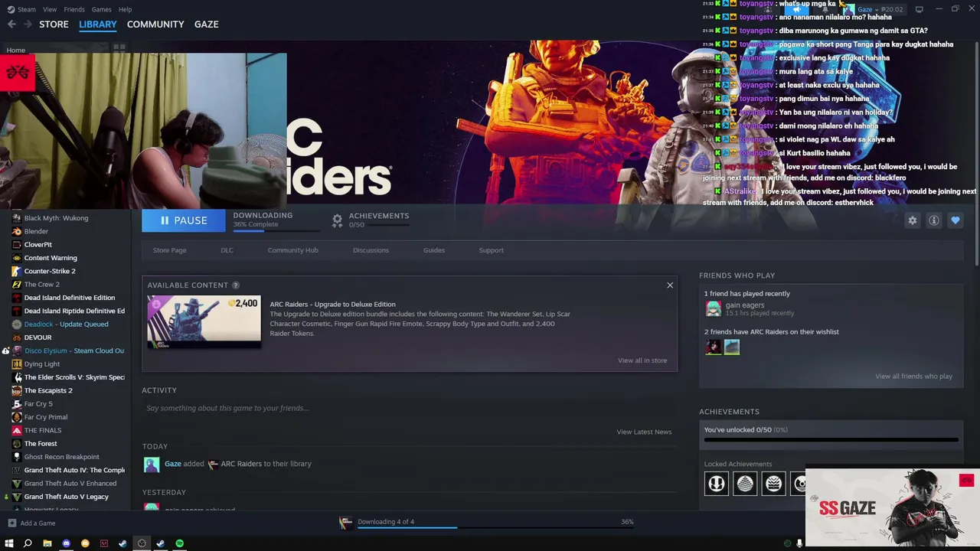Open the LIBRARY tab

pyautogui.click(x=98, y=24)
